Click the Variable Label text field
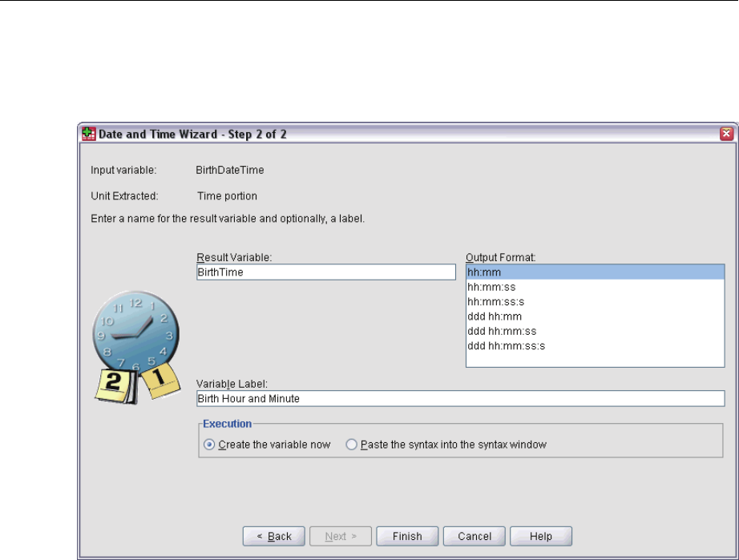The height and width of the screenshot is (560, 739). pyautogui.click(x=460, y=398)
